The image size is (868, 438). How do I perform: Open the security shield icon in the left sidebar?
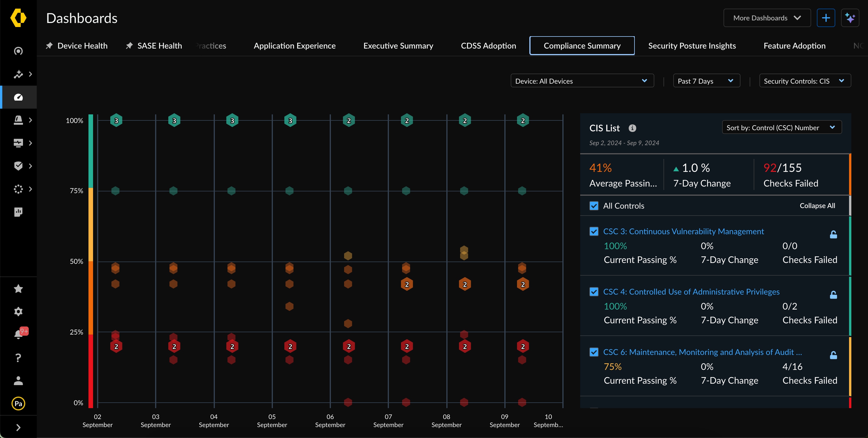(x=19, y=166)
